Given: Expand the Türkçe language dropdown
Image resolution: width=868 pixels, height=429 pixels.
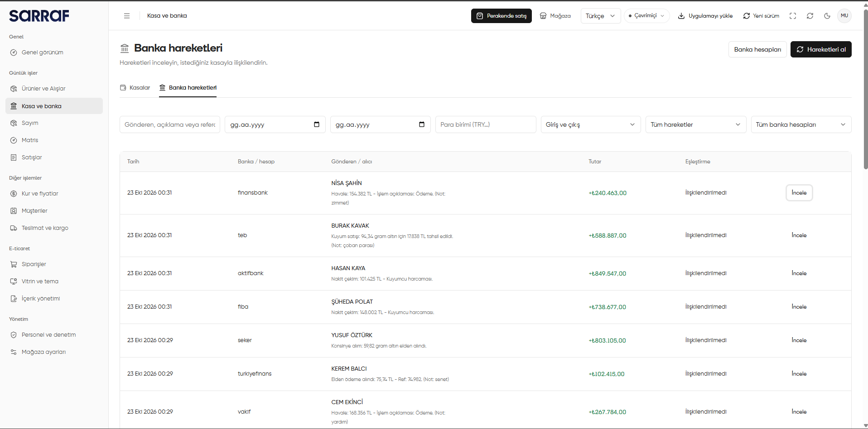Looking at the screenshot, I should [x=600, y=16].
